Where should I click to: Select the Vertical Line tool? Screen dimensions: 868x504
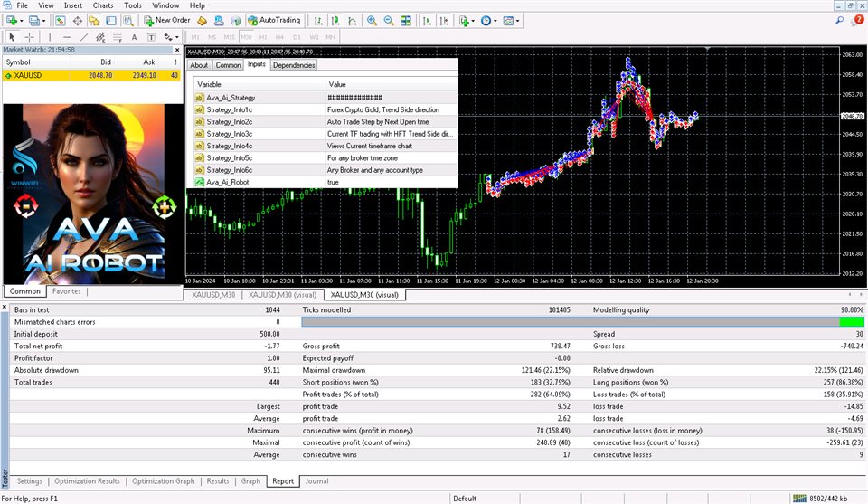[50, 37]
